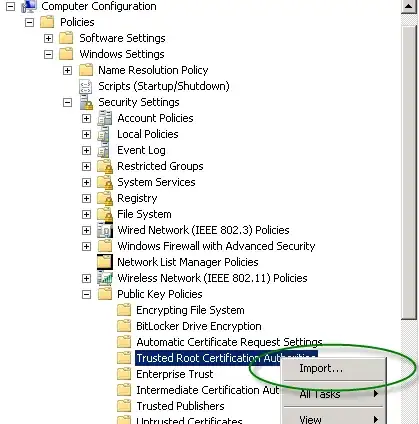
Task: Click the System Services locked folder icon
Action: pos(105,182)
